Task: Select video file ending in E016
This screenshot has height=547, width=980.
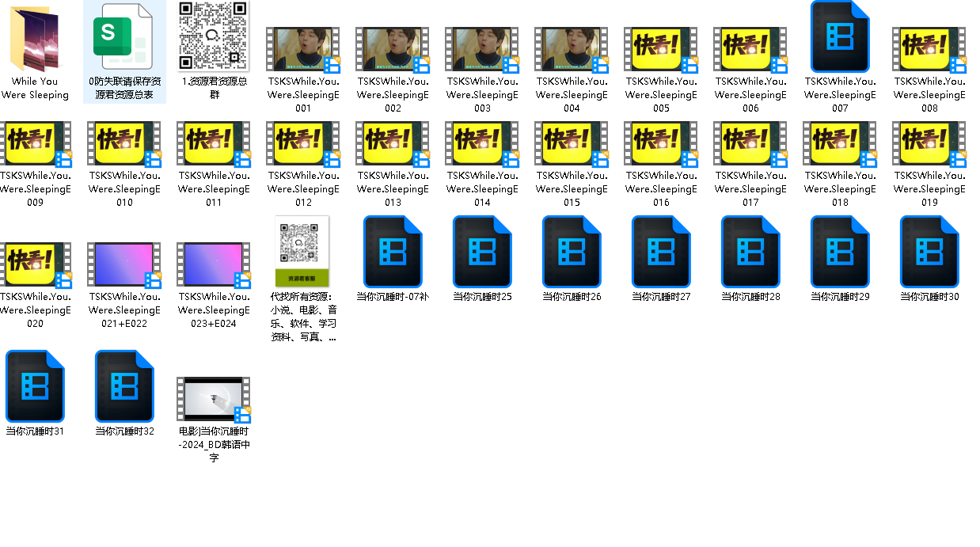Action: point(661,143)
